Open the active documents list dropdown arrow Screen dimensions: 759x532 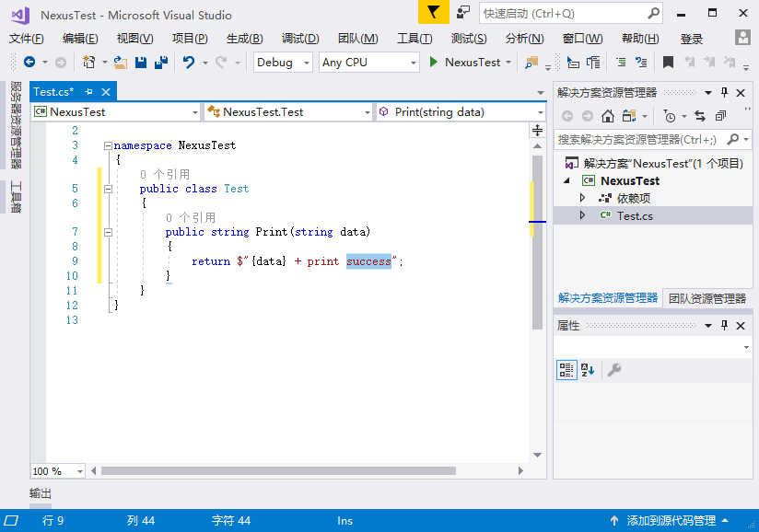pos(540,92)
